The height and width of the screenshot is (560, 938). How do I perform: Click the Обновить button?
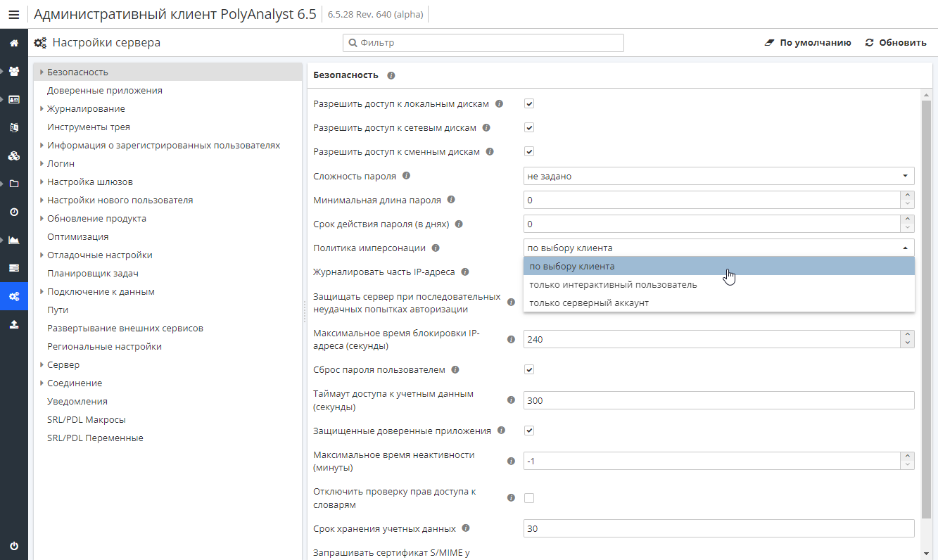coord(896,43)
